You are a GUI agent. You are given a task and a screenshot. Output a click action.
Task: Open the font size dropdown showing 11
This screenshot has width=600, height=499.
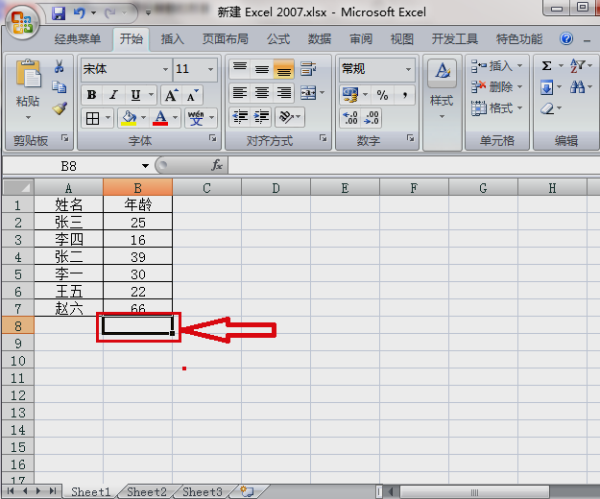[212, 69]
